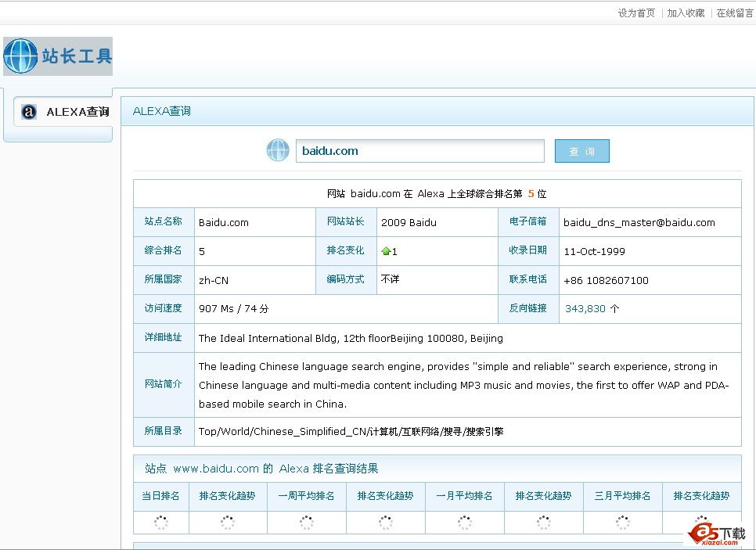Image resolution: width=756 pixels, height=550 pixels.
Task: Click the loading spinner under 三月平均排名
Action: [x=622, y=523]
